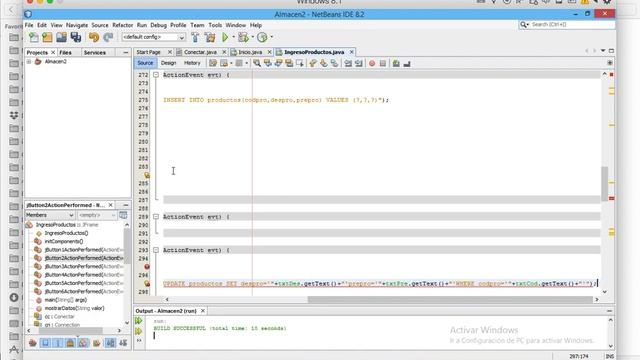Open the default config dropdown
The height and width of the screenshot is (360, 640).
[x=153, y=37]
